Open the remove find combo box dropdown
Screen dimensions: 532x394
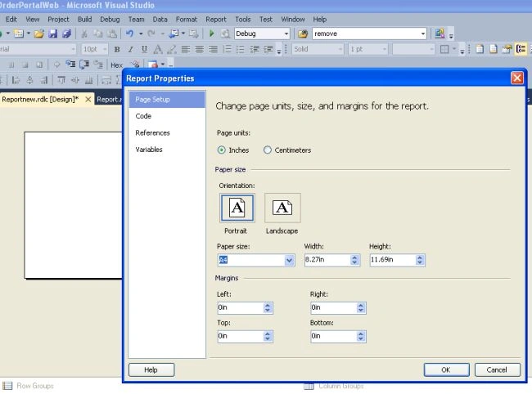tap(423, 34)
